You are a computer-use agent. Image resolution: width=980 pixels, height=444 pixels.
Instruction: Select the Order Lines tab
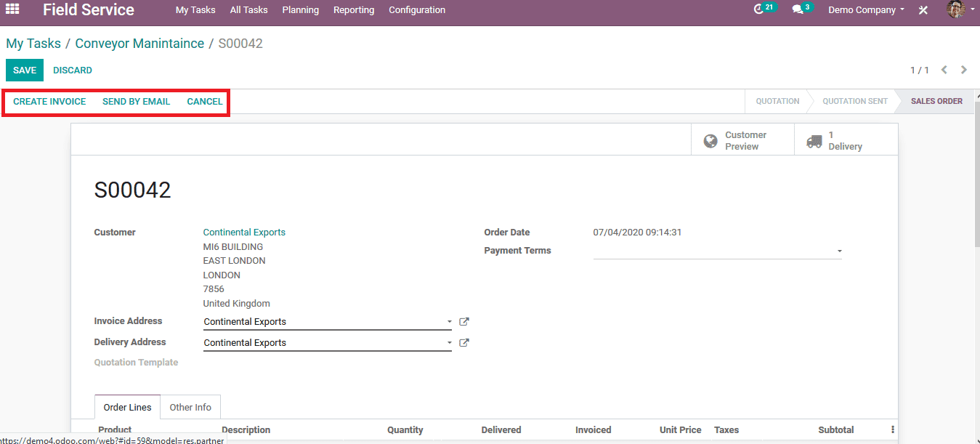[128, 407]
